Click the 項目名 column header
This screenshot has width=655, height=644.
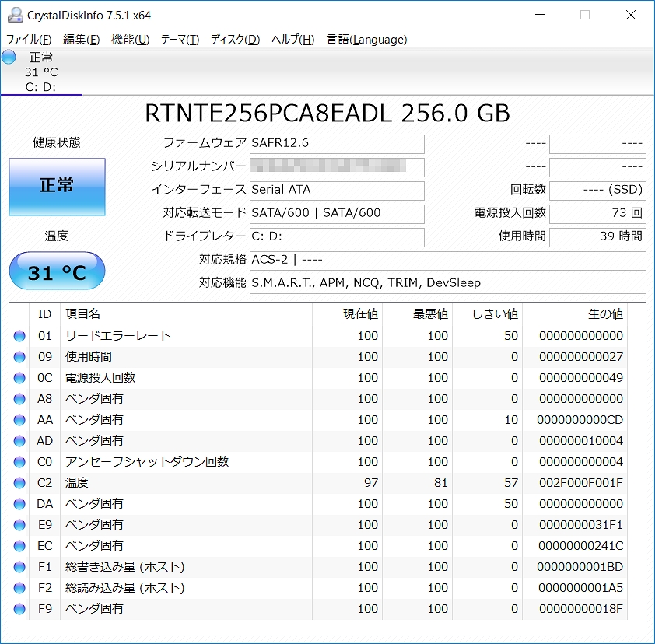point(186,314)
